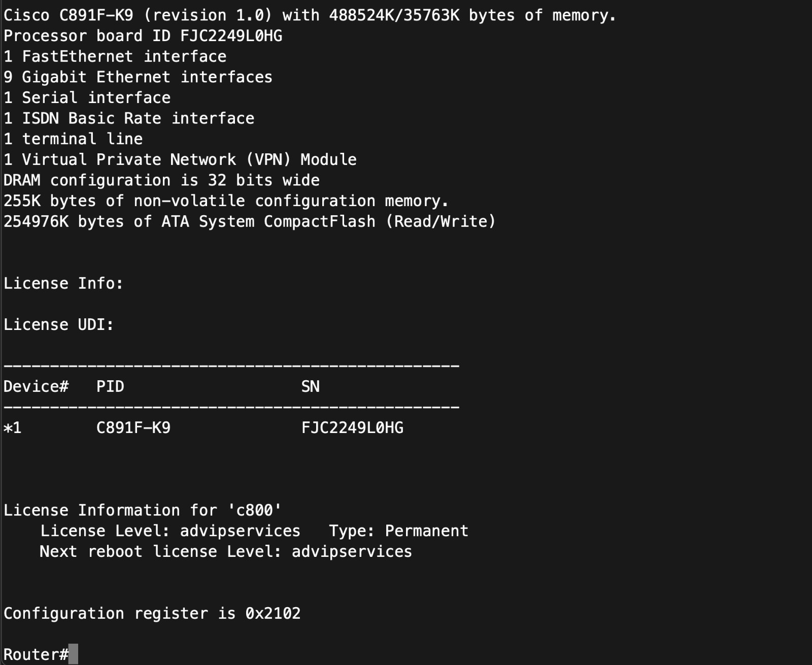Click the Router# prompt text
This screenshot has width=812, height=665.
[36, 654]
